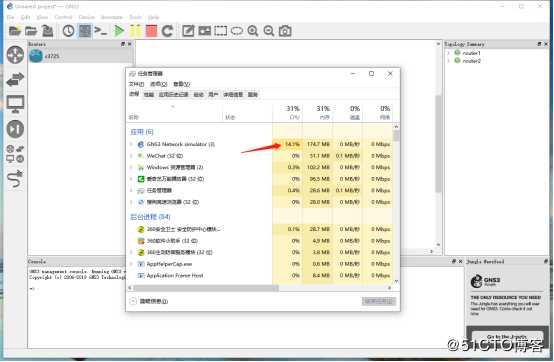Screen dimensions: 554x362
Task: Click the Save project icon in GNS3 toolbar
Action: click(47, 31)
